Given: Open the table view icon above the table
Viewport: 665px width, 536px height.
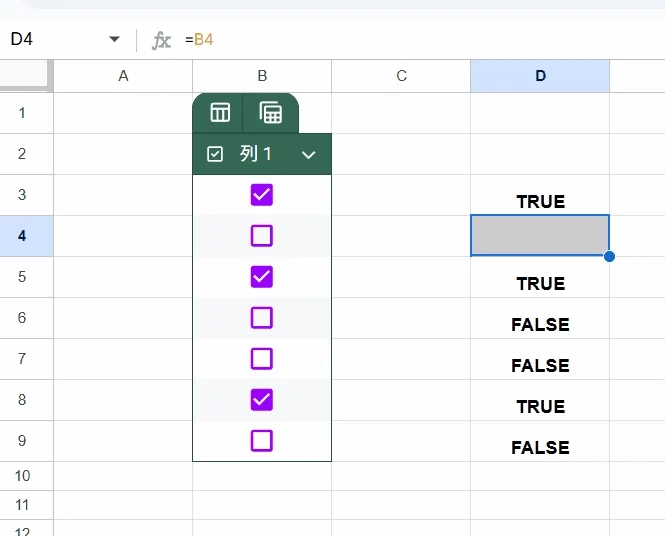Looking at the screenshot, I should 220,113.
